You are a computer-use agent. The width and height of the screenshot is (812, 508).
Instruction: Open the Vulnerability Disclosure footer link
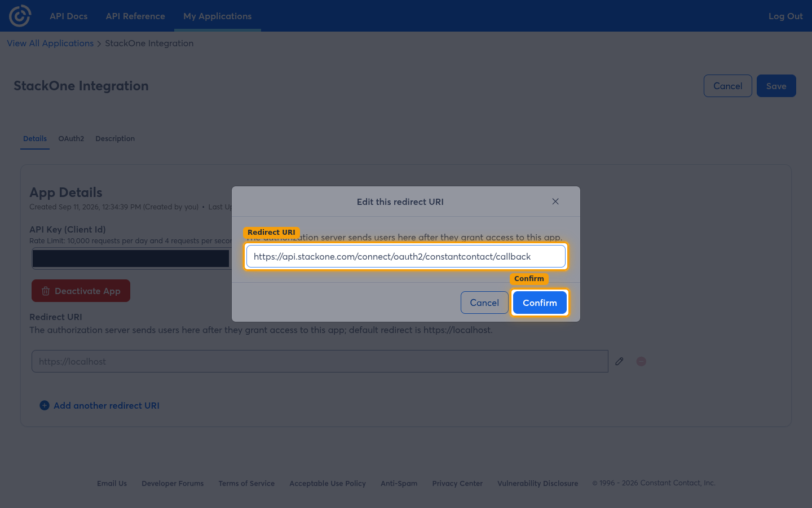pyautogui.click(x=537, y=483)
